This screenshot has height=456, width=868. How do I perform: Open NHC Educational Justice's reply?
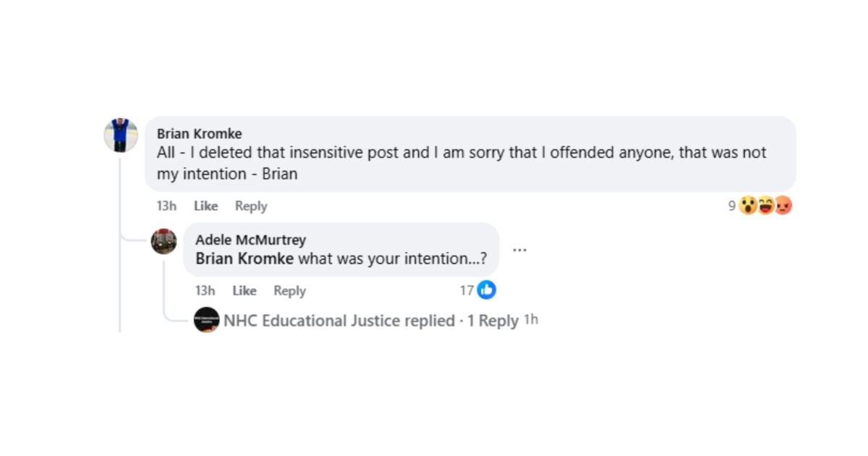point(336,320)
